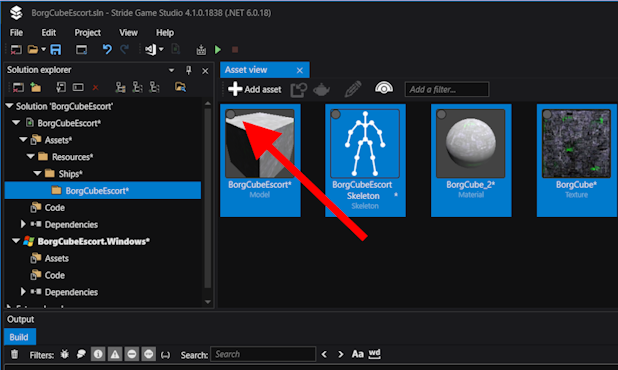618x370 pixels.
Task: Click the first tree hierarchy icon in Solution explorer
Action: [120, 87]
